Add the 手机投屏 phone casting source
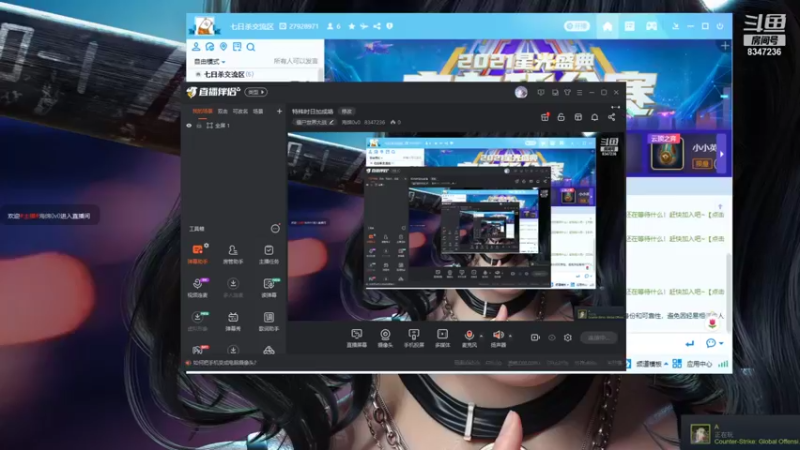The height and width of the screenshot is (450, 800). tap(414, 338)
